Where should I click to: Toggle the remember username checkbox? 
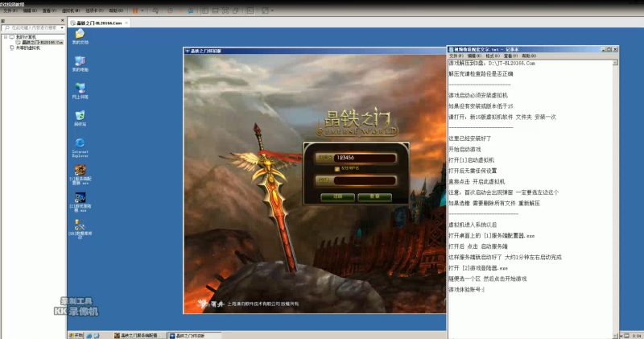(336, 169)
